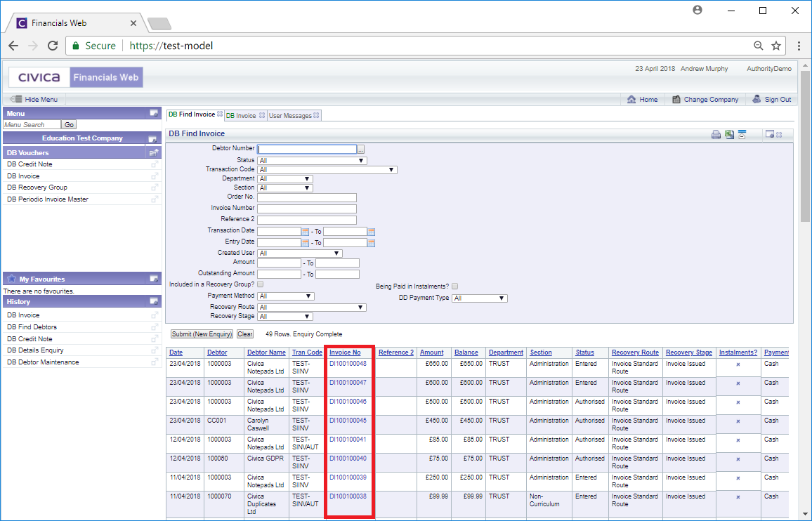Open the Created User dropdown
Screen dimensions: 812x521
(300, 253)
